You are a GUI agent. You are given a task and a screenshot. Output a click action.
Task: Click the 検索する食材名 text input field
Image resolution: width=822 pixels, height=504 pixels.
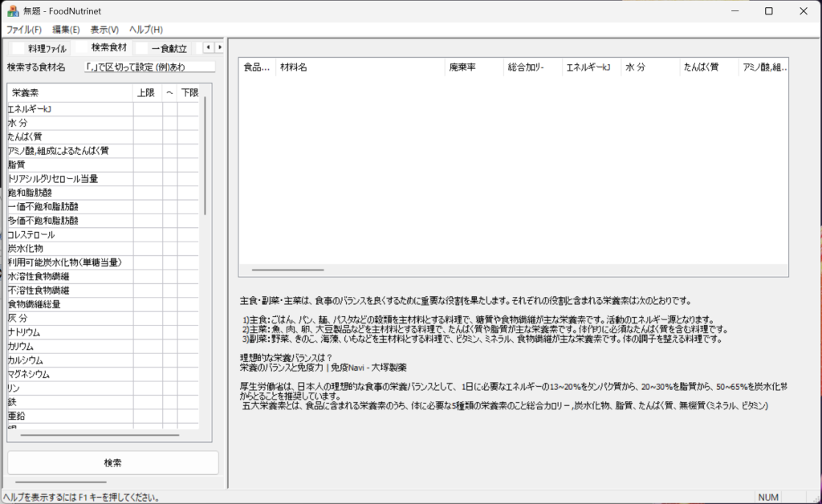point(150,67)
